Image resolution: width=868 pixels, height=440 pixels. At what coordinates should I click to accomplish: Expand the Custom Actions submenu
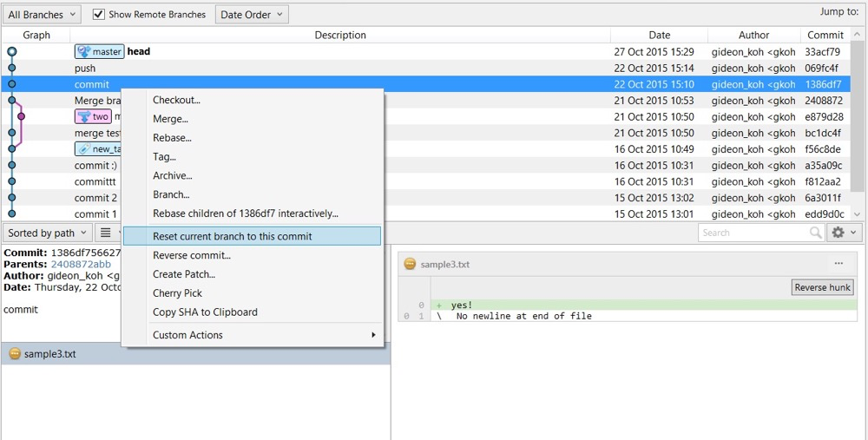252,335
